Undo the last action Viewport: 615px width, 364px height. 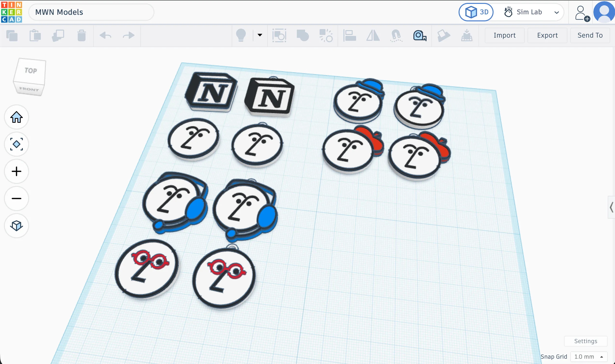[106, 36]
